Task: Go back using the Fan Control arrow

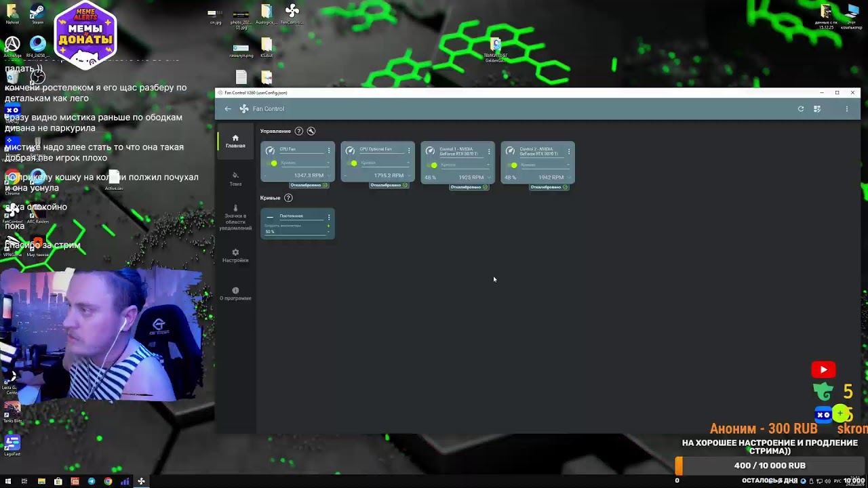Action: point(228,108)
